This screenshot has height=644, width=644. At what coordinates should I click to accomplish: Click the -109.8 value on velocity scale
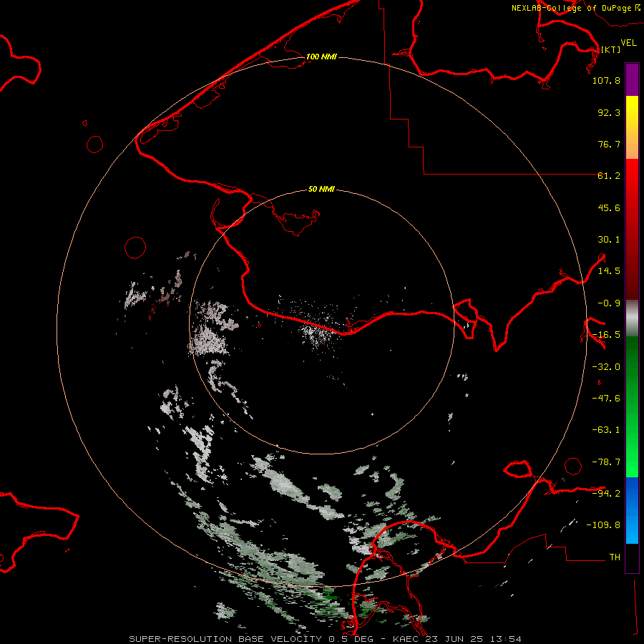[x=603, y=525]
